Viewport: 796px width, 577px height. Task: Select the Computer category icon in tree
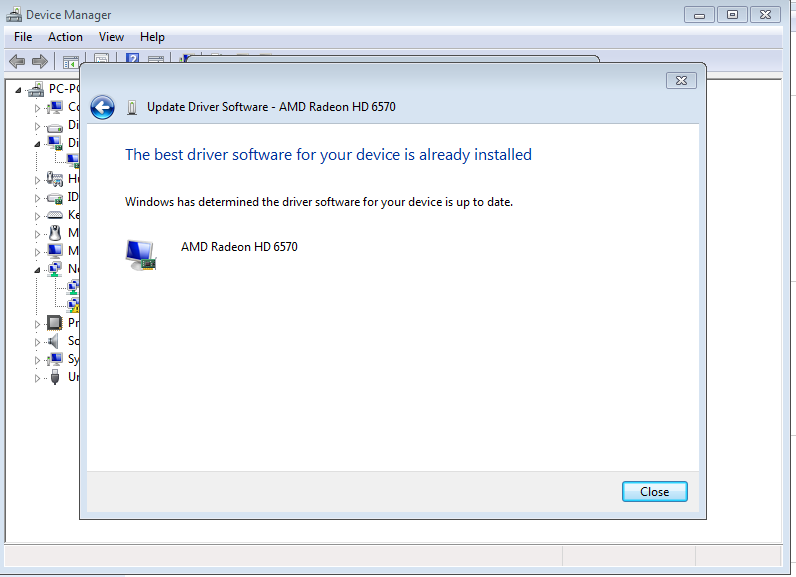click(55, 107)
